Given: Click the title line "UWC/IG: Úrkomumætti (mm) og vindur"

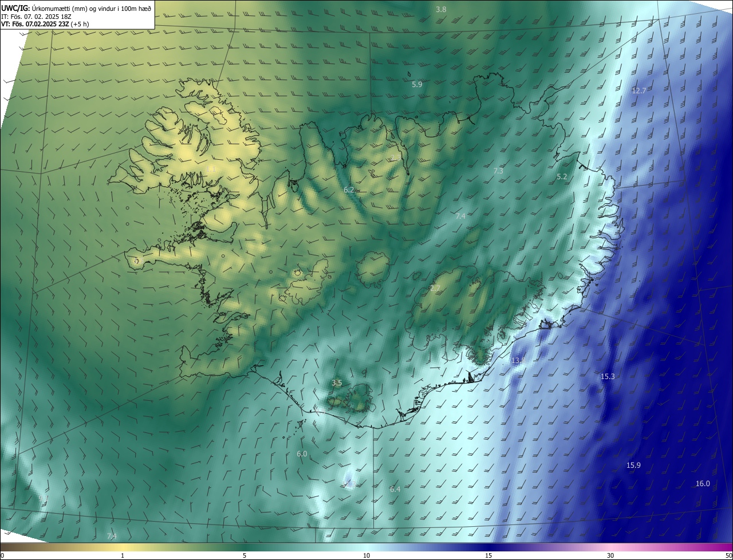Looking at the screenshot, I should pyautogui.click(x=76, y=7).
